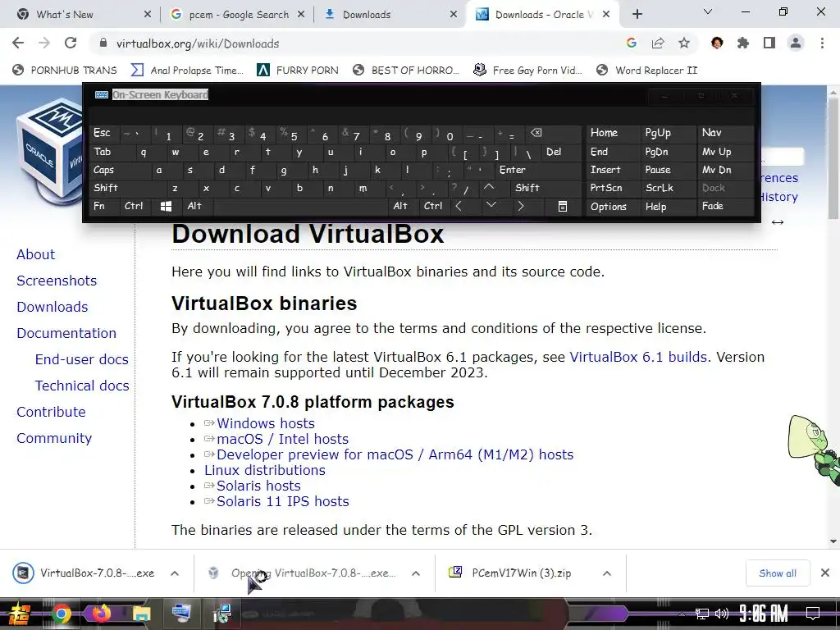Switch to pcem - Google Search tab
Screen dimensions: 840x630
tap(239, 15)
